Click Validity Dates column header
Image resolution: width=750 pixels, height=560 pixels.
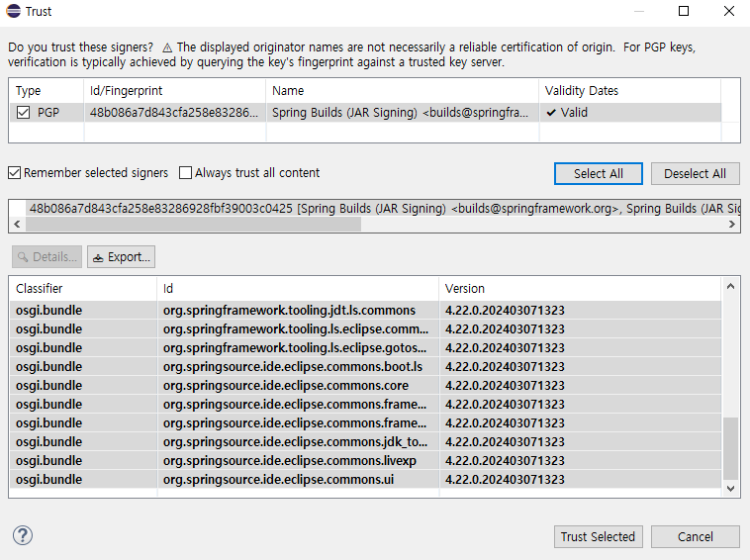tap(630, 91)
